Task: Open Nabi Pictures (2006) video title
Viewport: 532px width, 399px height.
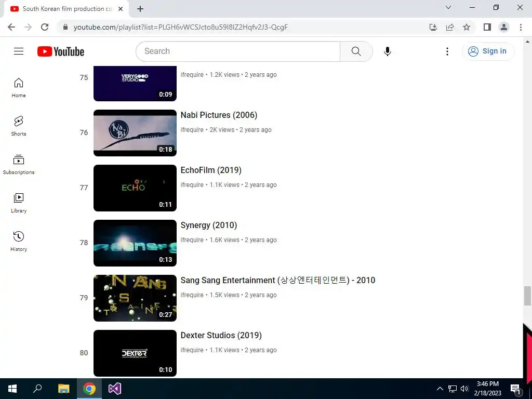Action: (x=219, y=115)
